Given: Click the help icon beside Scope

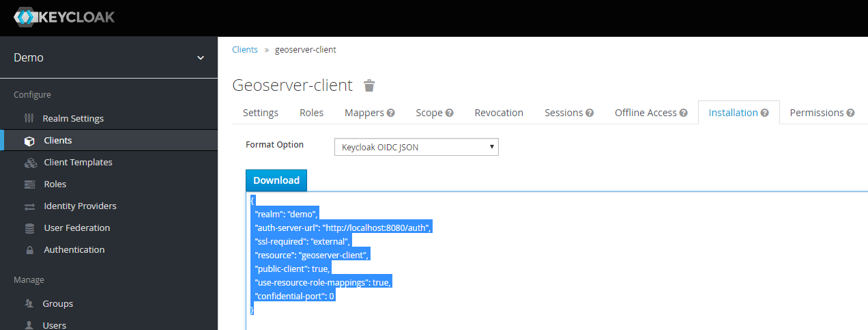Looking at the screenshot, I should tap(450, 113).
